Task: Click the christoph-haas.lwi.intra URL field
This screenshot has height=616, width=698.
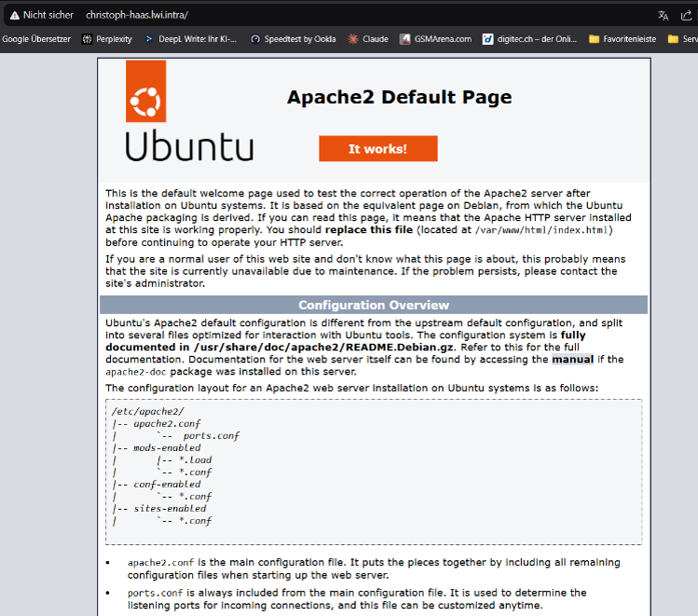Action: (137, 15)
